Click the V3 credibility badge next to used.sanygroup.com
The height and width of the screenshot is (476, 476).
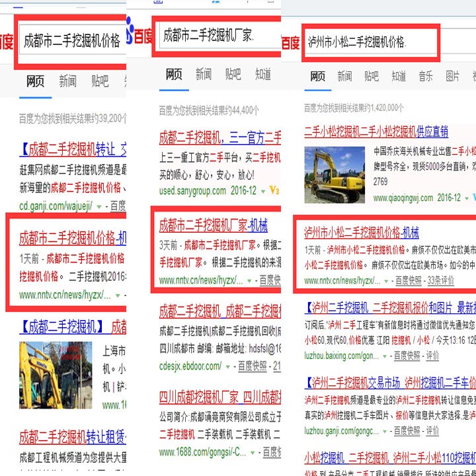[274, 190]
